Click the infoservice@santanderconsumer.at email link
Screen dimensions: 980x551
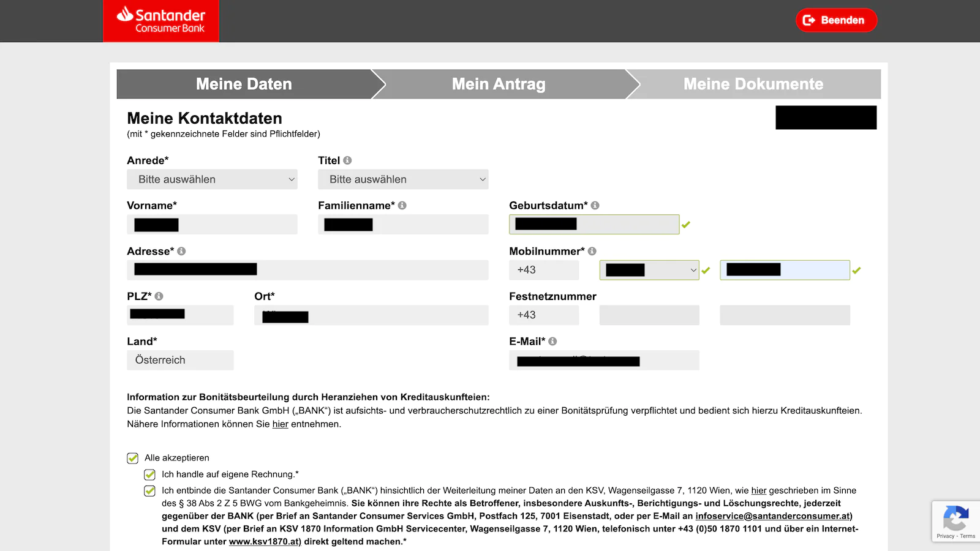pyautogui.click(x=772, y=516)
